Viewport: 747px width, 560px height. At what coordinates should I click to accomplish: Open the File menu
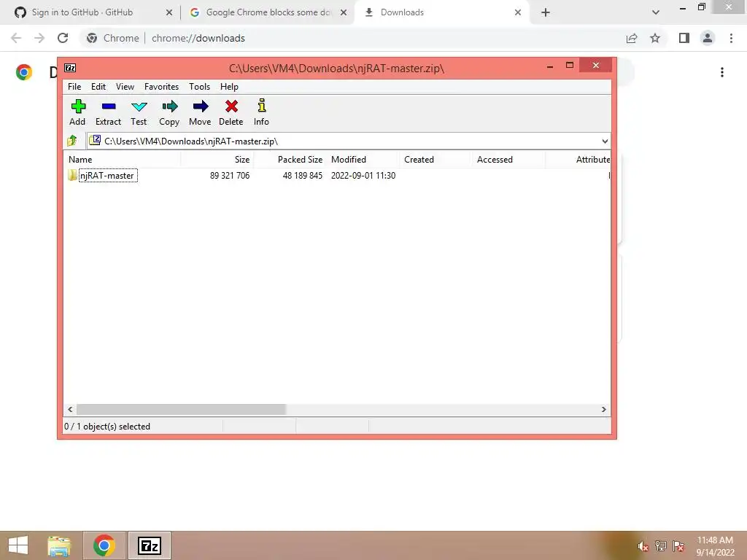coord(74,87)
